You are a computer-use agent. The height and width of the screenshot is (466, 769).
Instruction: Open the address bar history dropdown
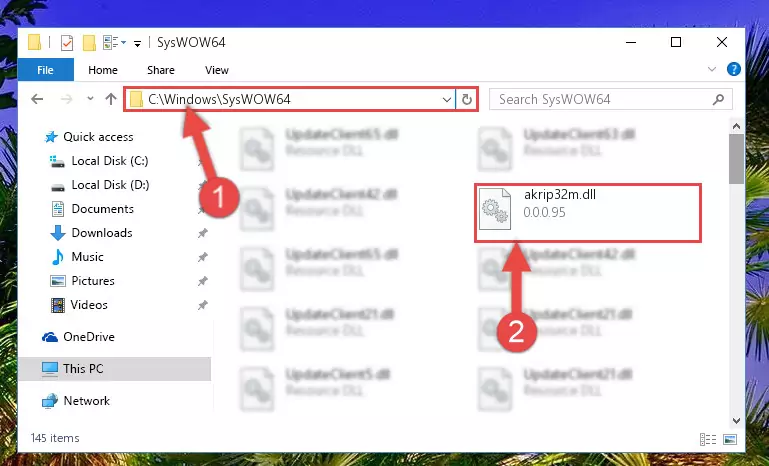pyautogui.click(x=447, y=100)
